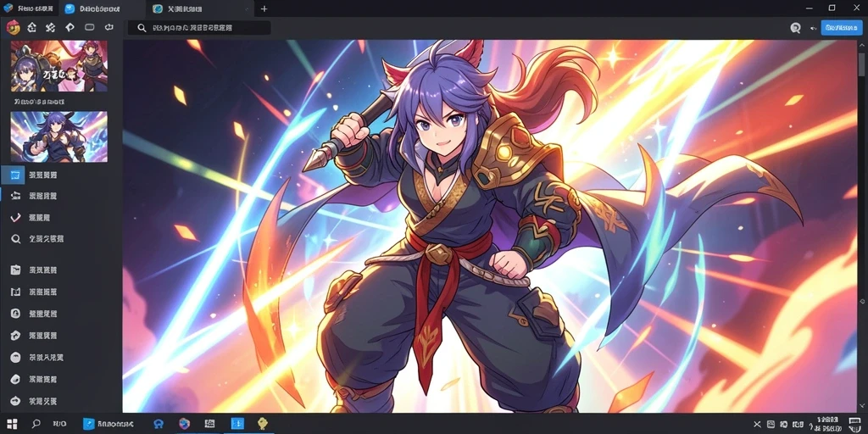Click the colorful hexagon taskbar icon
This screenshot has height=434, width=868.
184,424
